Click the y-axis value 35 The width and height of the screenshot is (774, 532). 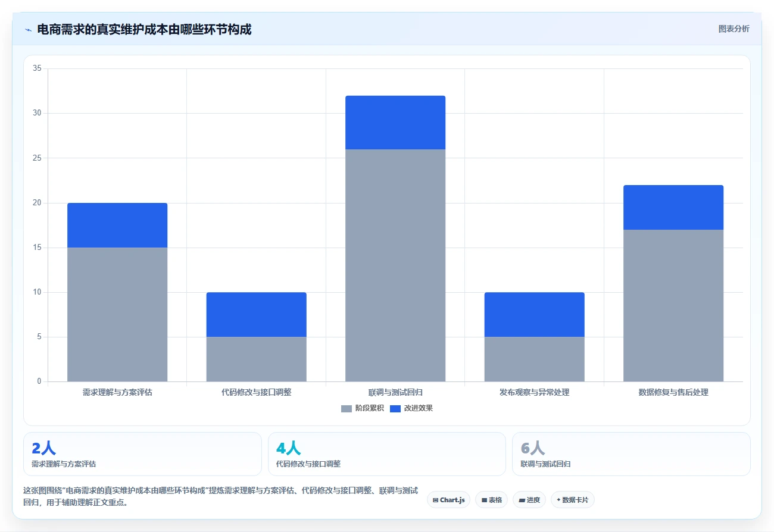(37, 68)
